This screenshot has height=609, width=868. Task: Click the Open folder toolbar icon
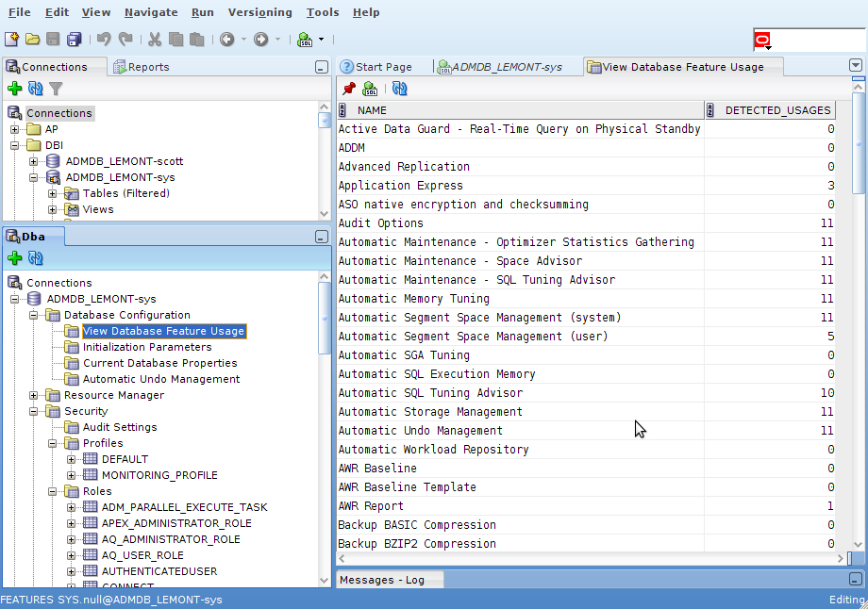pos(33,40)
